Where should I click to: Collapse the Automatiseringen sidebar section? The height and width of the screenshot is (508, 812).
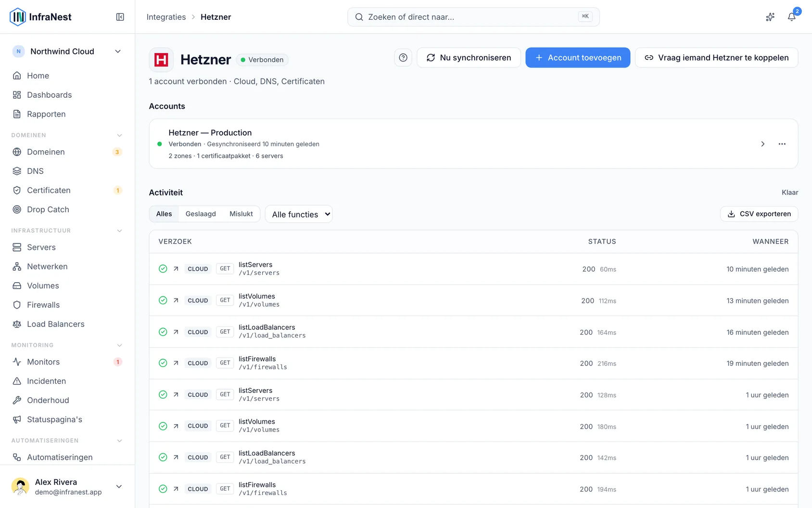point(120,441)
